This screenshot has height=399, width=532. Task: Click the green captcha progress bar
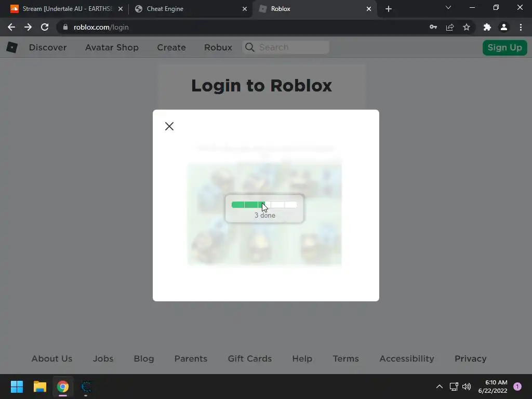coord(264,205)
